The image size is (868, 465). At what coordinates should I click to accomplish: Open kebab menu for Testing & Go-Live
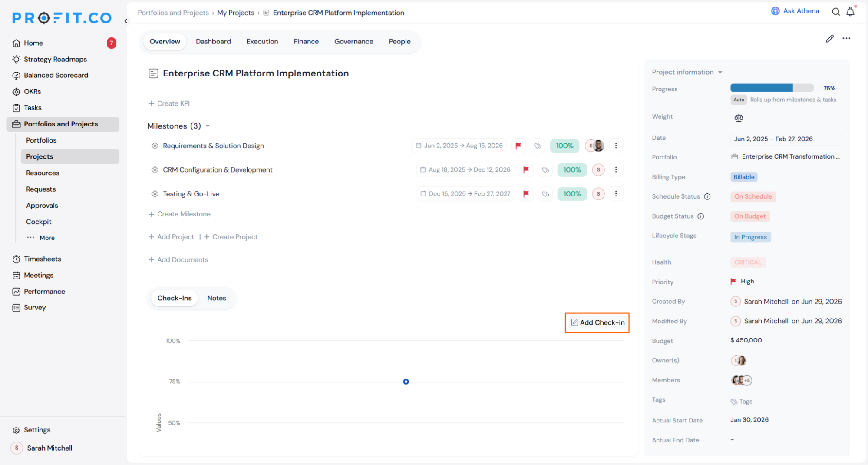tap(616, 194)
